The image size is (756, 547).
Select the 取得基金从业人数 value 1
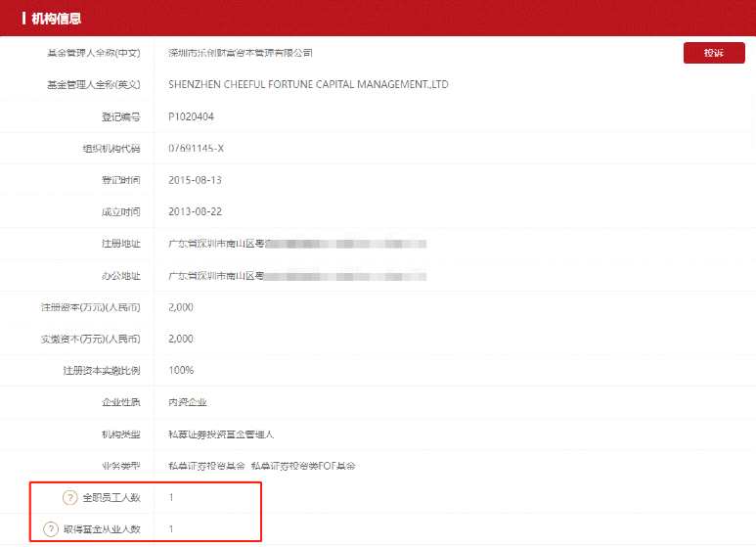(171, 529)
